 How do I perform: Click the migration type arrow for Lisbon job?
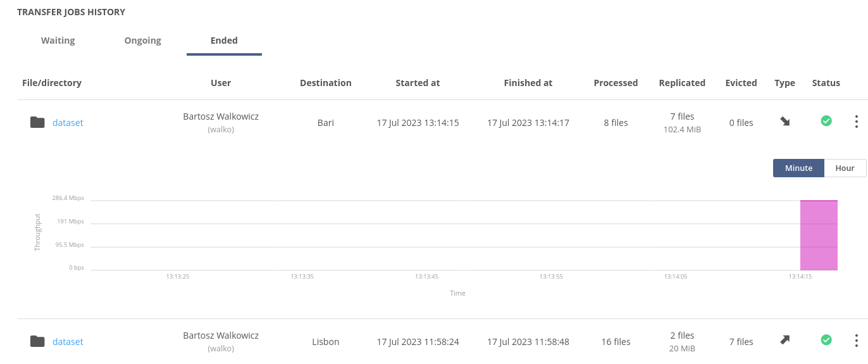[x=784, y=340]
